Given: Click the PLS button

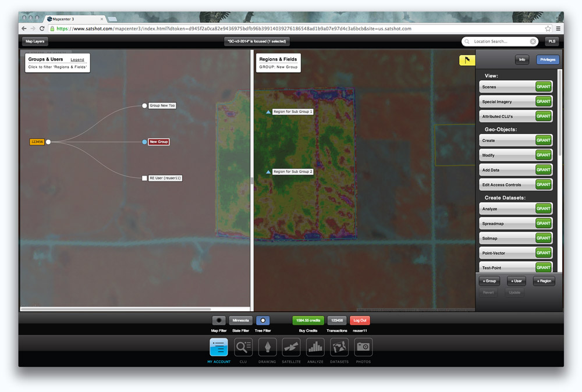Looking at the screenshot, I should (x=552, y=41).
